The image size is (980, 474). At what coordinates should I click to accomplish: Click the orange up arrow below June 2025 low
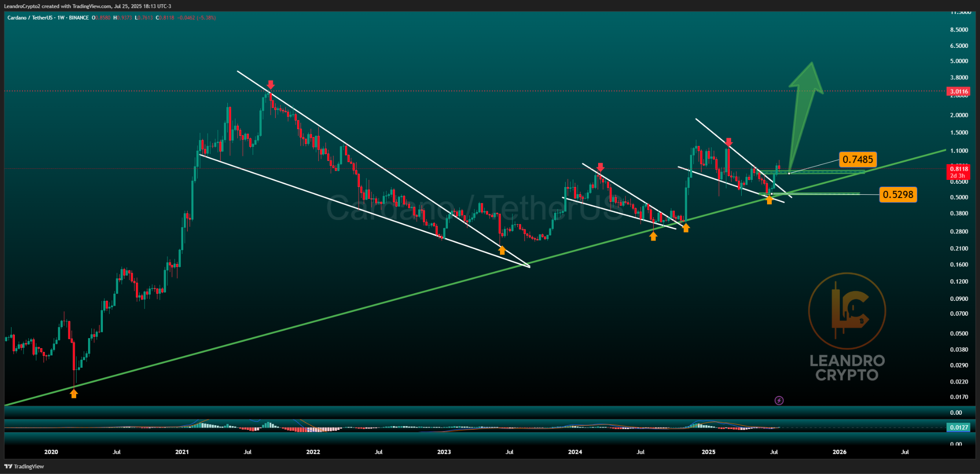click(769, 200)
